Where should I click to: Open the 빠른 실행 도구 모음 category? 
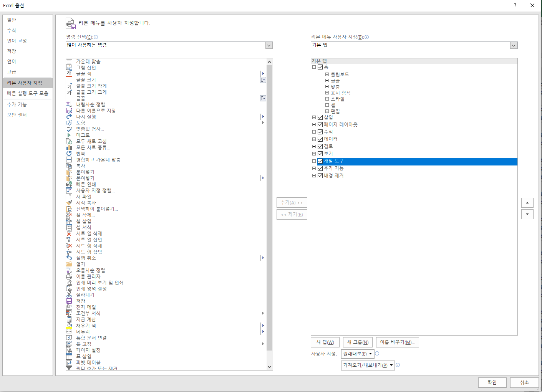click(x=28, y=93)
